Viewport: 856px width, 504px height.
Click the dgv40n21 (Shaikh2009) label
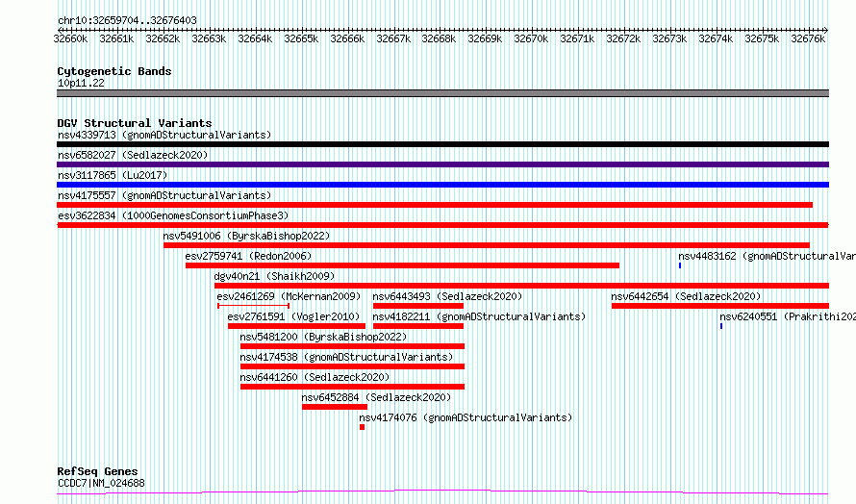click(x=275, y=276)
